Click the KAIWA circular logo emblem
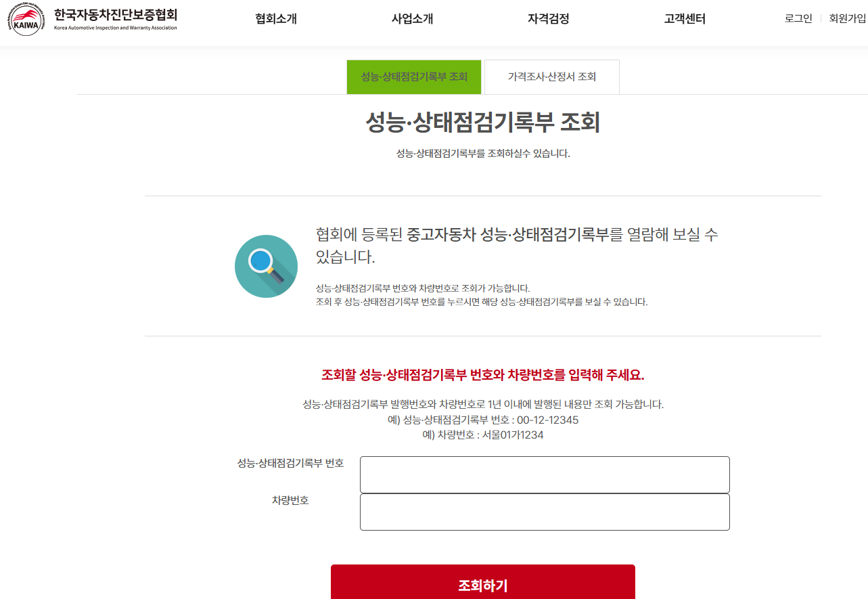868x599 pixels. pyautogui.click(x=27, y=19)
